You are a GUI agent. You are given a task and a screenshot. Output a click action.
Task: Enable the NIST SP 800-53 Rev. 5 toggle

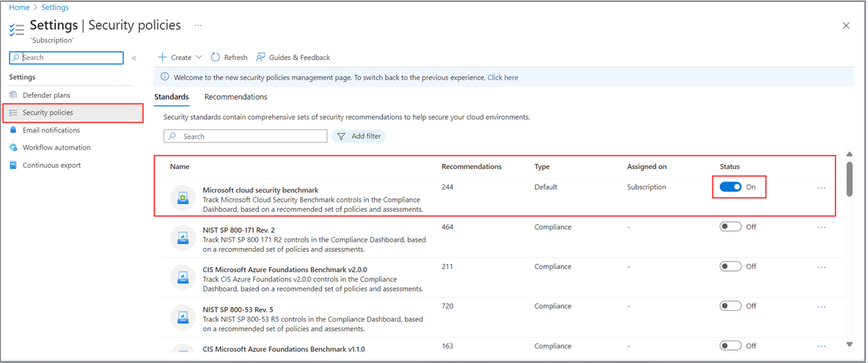coord(731,306)
